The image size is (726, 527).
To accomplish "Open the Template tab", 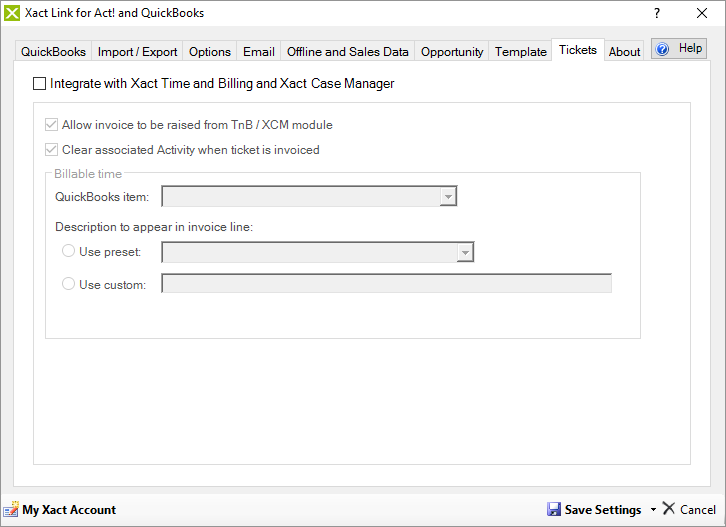I will [520, 51].
